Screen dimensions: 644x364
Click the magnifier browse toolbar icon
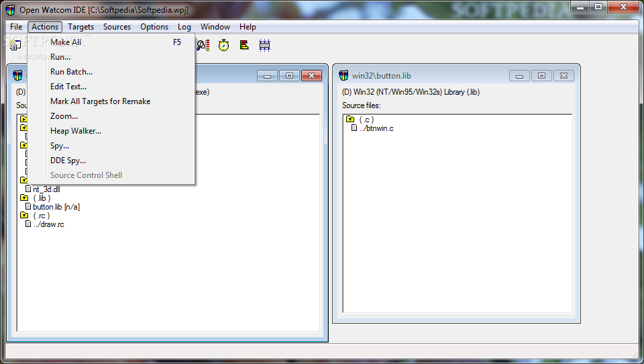(203, 45)
